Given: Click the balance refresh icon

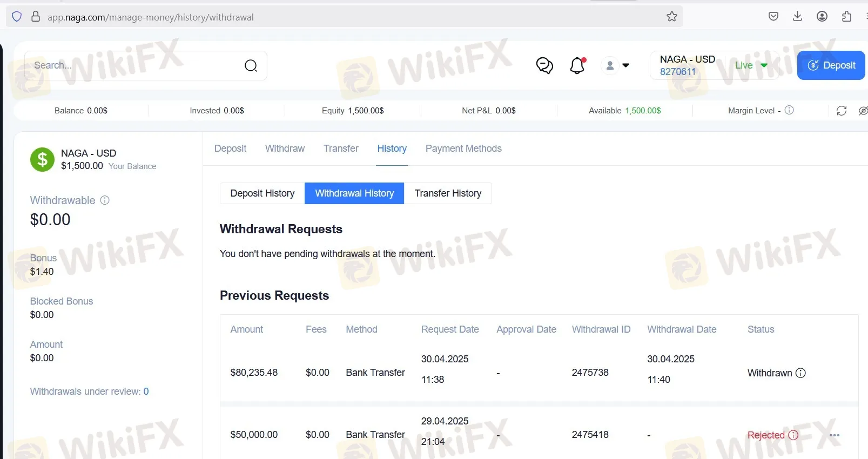Looking at the screenshot, I should coord(842,111).
